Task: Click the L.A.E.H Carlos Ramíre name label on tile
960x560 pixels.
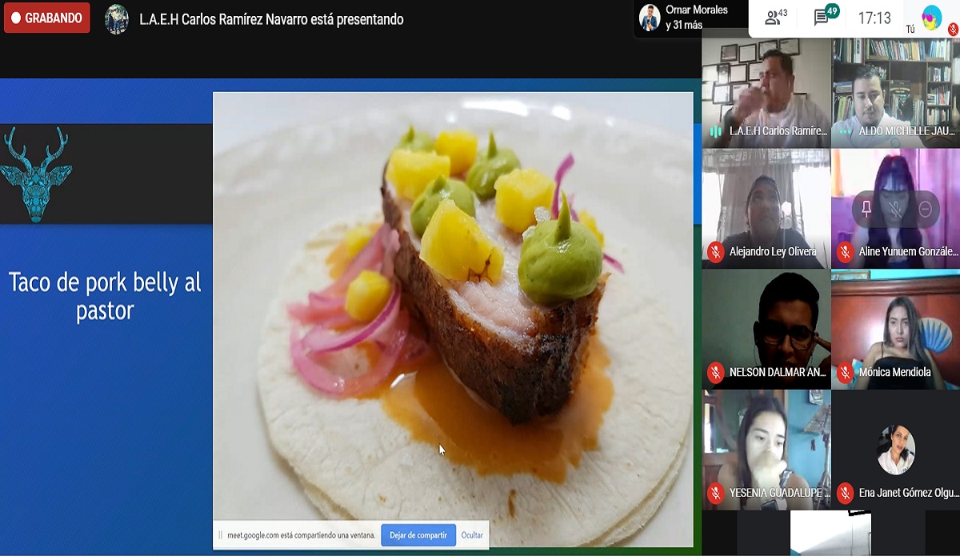Action: point(778,130)
